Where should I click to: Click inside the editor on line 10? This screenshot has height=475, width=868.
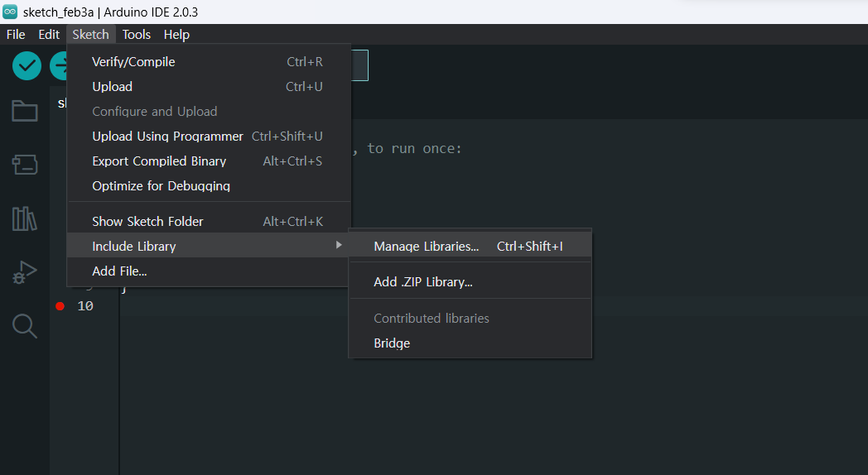click(493, 306)
